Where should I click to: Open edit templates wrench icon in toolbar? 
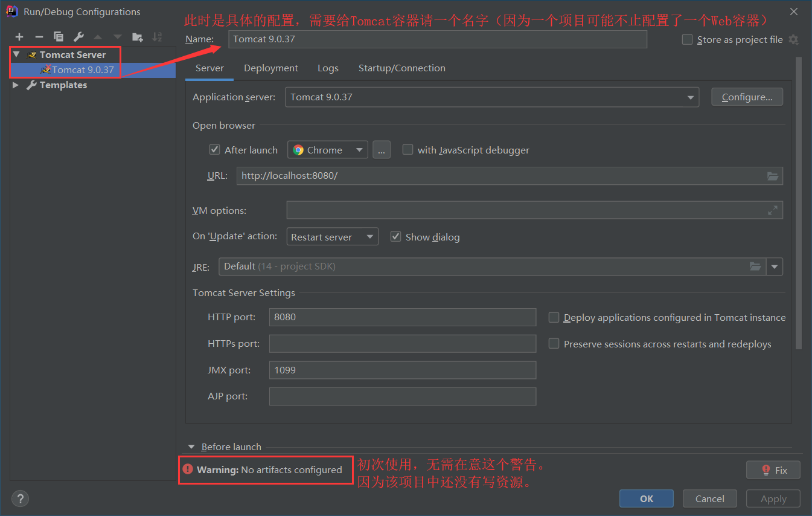tap(78, 37)
